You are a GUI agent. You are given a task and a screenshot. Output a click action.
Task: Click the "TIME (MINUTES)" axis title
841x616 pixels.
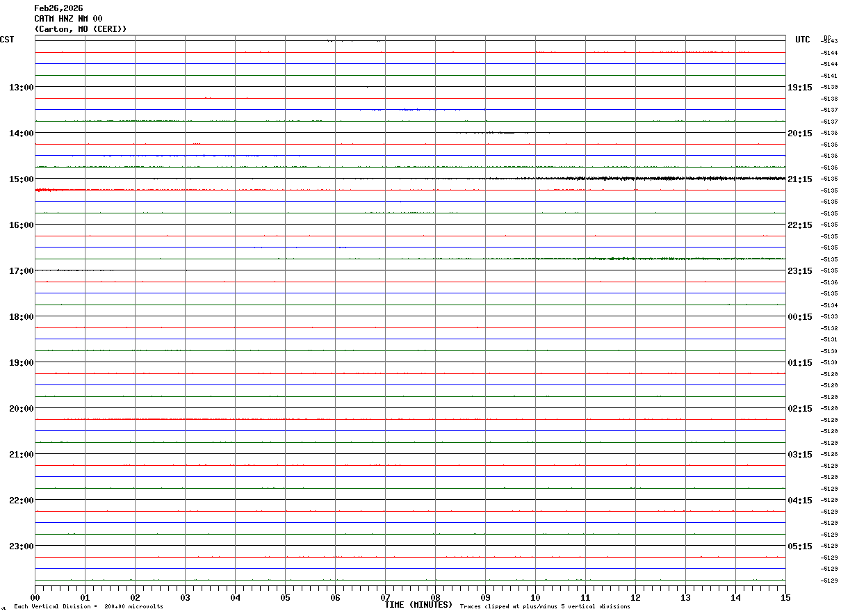pos(418,605)
